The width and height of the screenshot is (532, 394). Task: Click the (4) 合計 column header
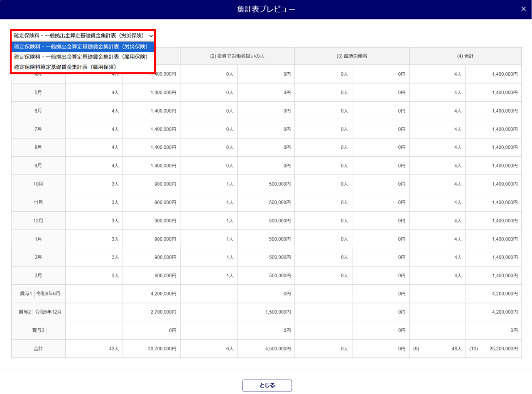465,56
